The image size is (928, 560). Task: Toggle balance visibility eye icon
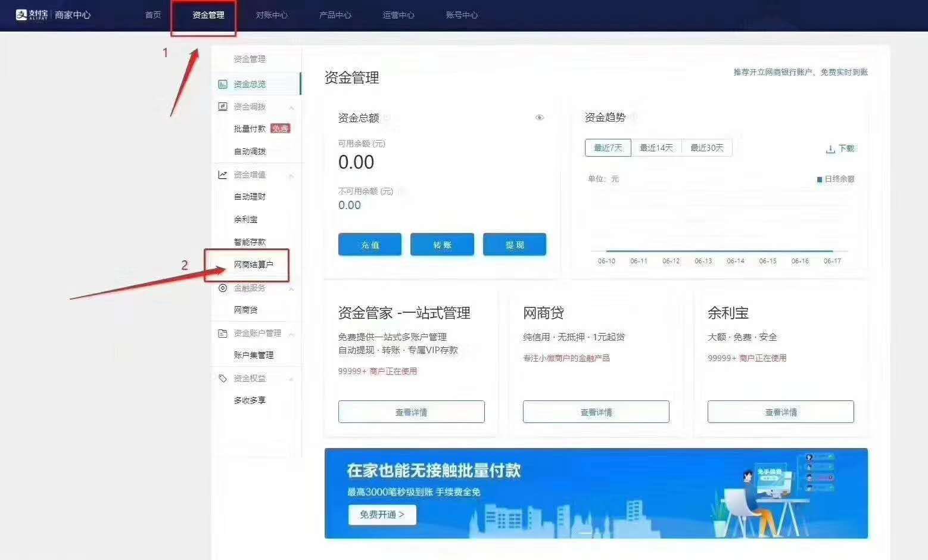tap(540, 117)
